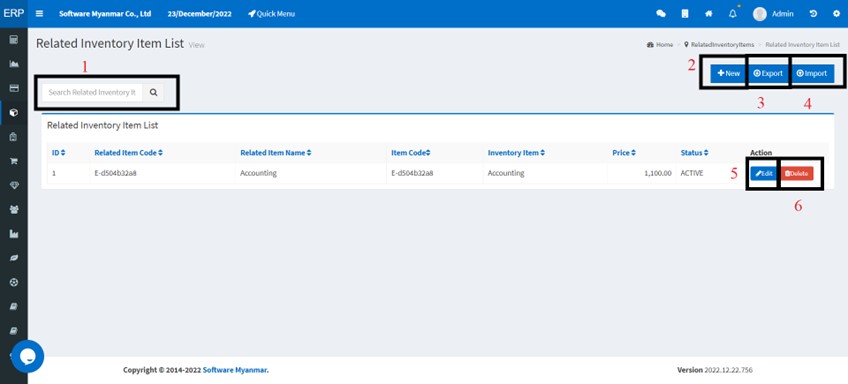Import related inventory items
Screen dimensions: 848x384
(812, 74)
